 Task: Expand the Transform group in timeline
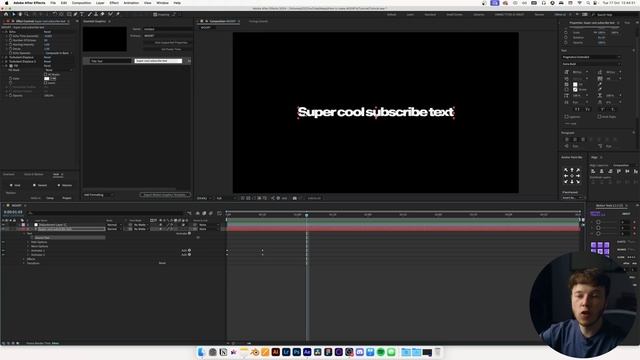[x=24, y=263]
